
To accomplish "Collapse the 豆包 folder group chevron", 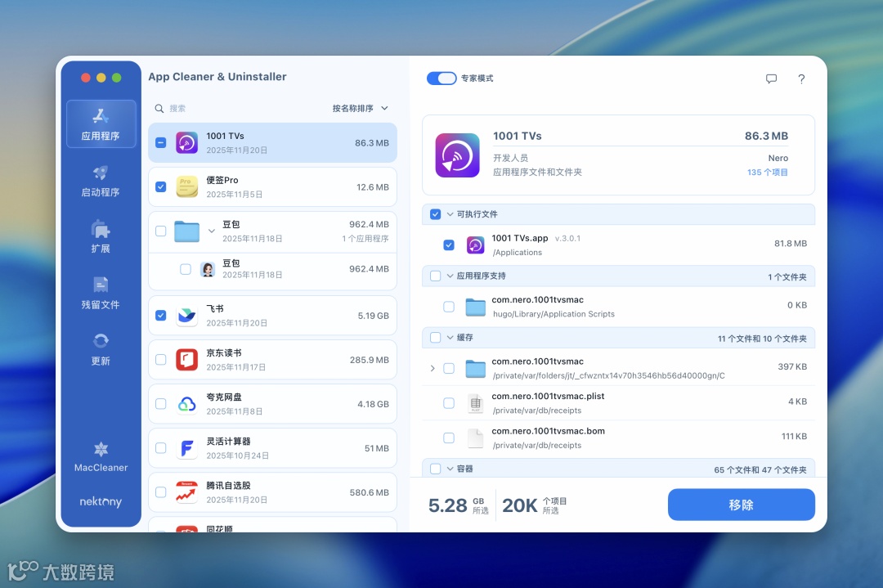I will (x=212, y=231).
